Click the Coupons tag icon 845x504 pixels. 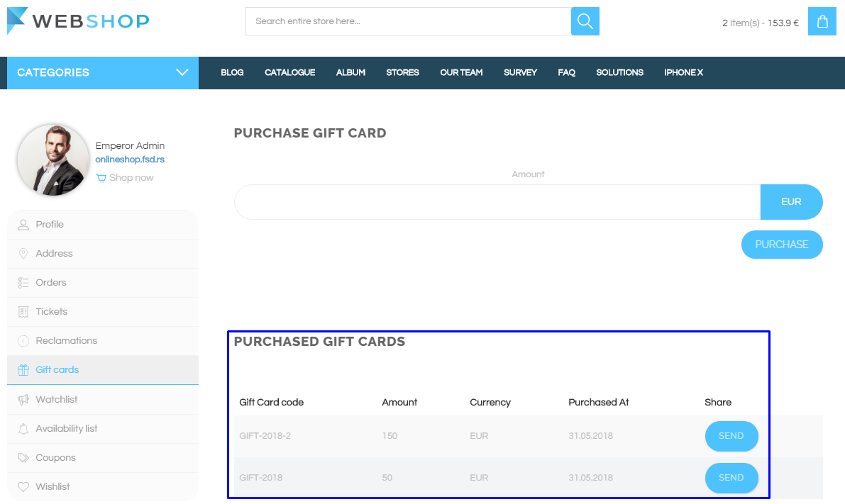pyautogui.click(x=23, y=458)
